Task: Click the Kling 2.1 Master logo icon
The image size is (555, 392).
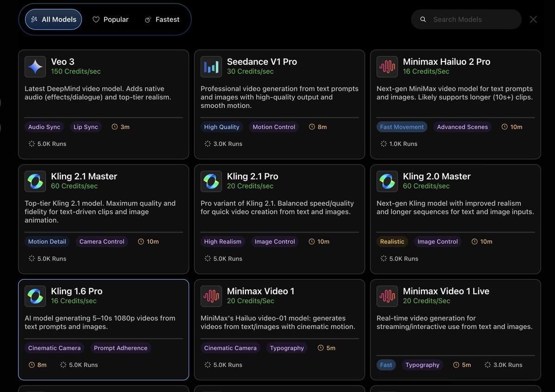Action: (35, 181)
